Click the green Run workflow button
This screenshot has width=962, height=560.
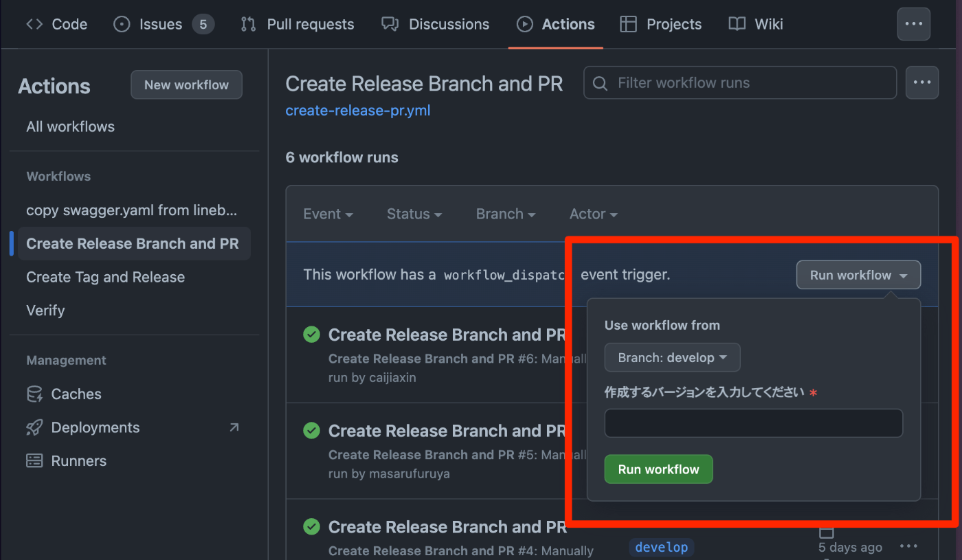click(658, 469)
